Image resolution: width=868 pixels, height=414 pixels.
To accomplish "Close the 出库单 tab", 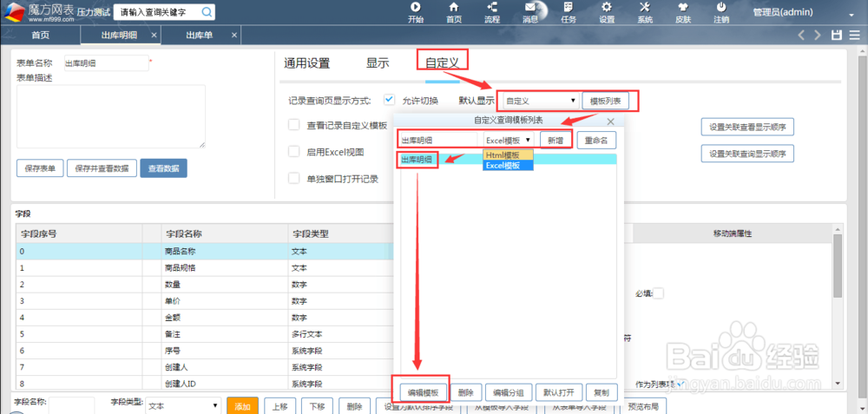I will click(233, 35).
